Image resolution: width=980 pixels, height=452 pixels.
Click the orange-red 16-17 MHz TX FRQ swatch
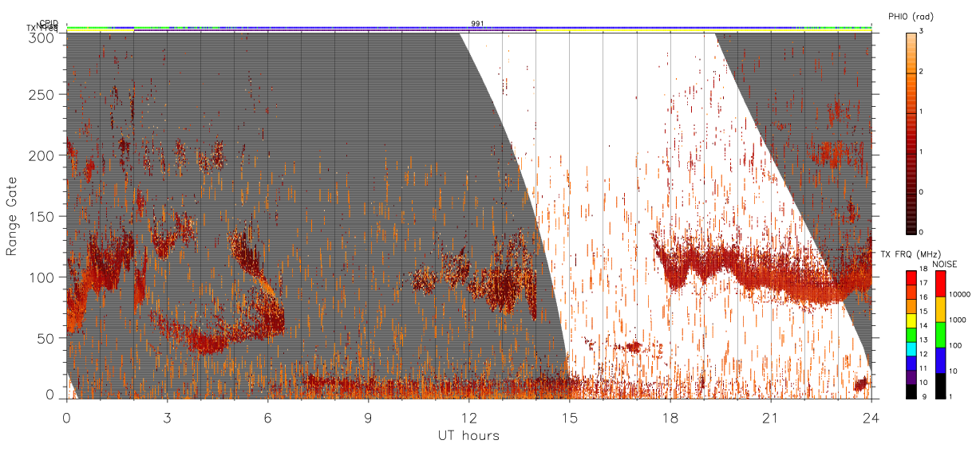(x=911, y=293)
